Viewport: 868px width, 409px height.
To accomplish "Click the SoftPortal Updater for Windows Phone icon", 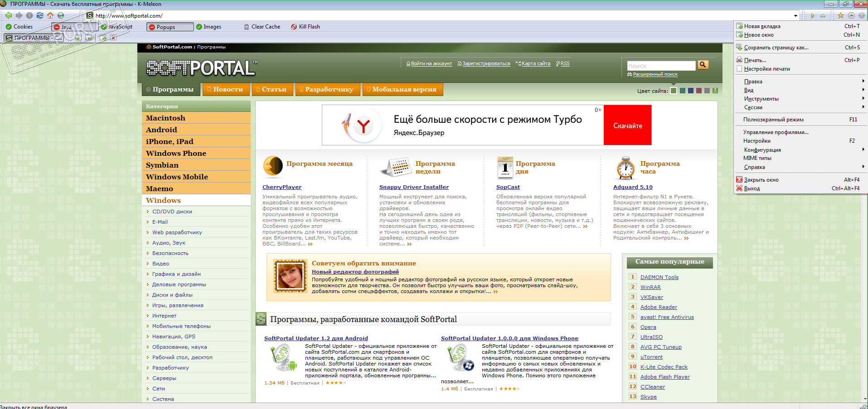I will [x=460, y=357].
